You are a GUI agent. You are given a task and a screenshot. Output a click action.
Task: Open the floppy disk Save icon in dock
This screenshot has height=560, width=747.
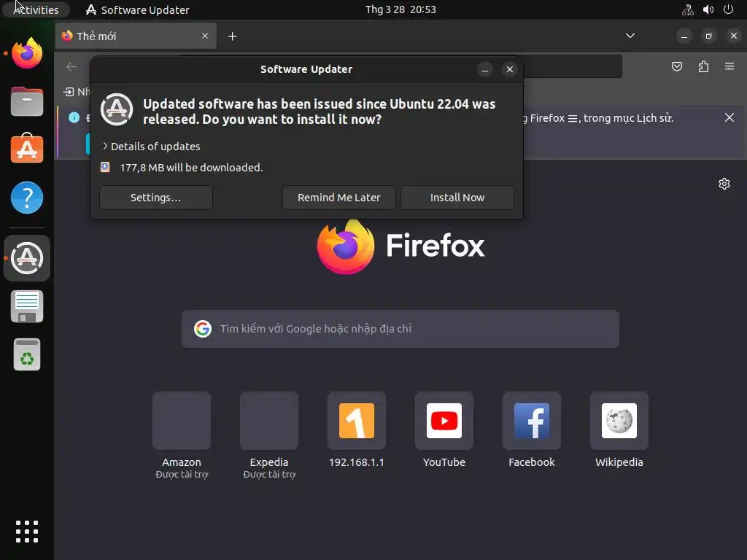[27, 307]
